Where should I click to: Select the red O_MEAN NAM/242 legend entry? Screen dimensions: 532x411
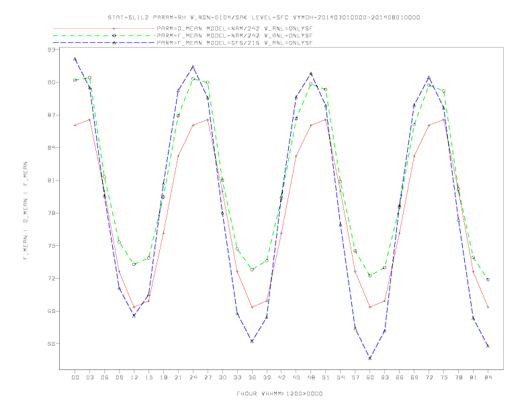coord(183,28)
